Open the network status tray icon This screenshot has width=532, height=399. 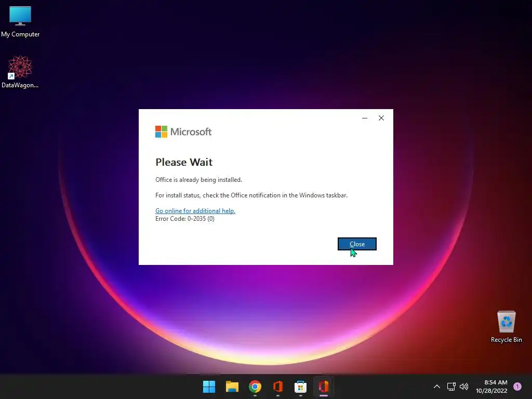coord(451,387)
